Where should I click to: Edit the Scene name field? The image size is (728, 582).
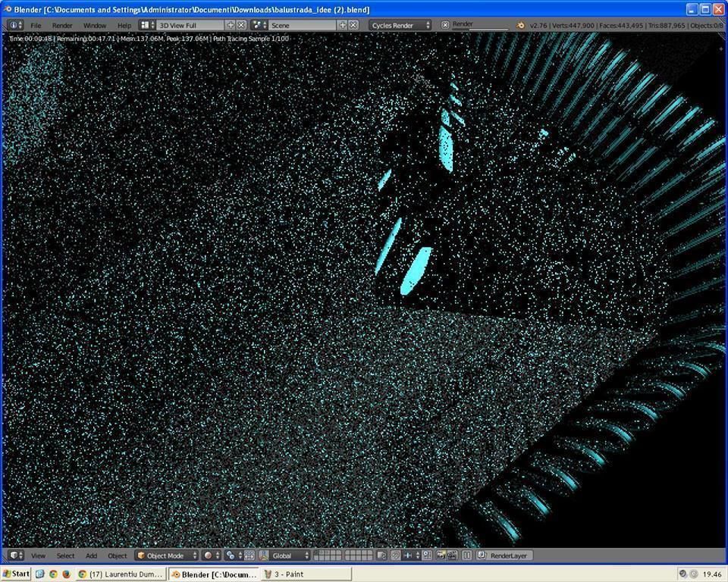pyautogui.click(x=303, y=25)
